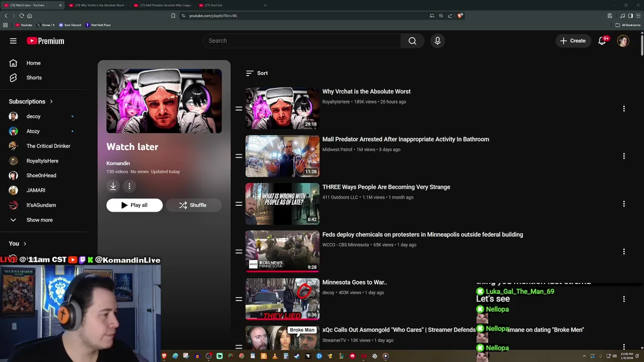Focus the YouTube search field
Image resolution: width=644 pixels, height=362 pixels.
click(x=302, y=41)
